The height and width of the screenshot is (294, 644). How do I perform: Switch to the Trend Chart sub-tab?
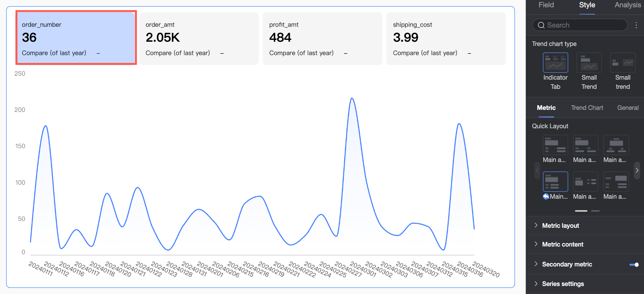pyautogui.click(x=587, y=108)
